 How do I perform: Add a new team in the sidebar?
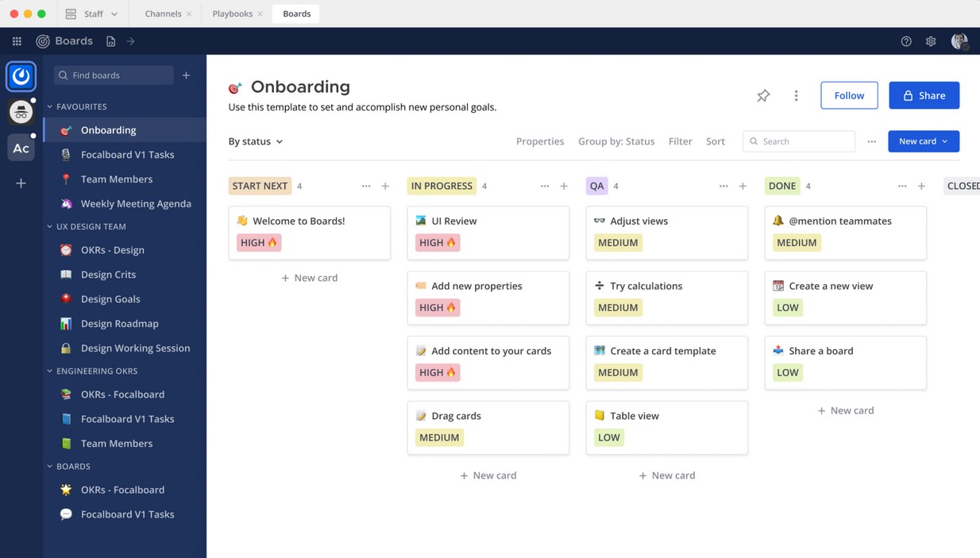(21, 183)
